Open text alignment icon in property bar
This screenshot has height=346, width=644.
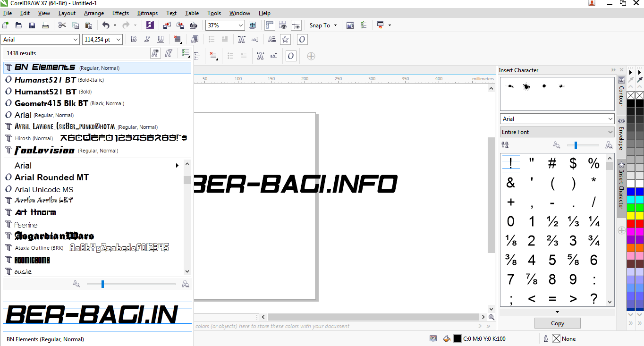click(178, 39)
